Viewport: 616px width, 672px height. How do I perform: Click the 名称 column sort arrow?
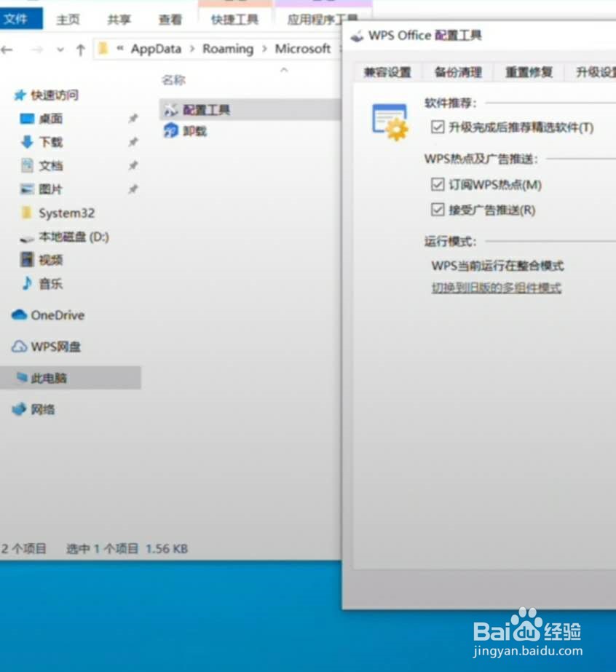coord(284,71)
